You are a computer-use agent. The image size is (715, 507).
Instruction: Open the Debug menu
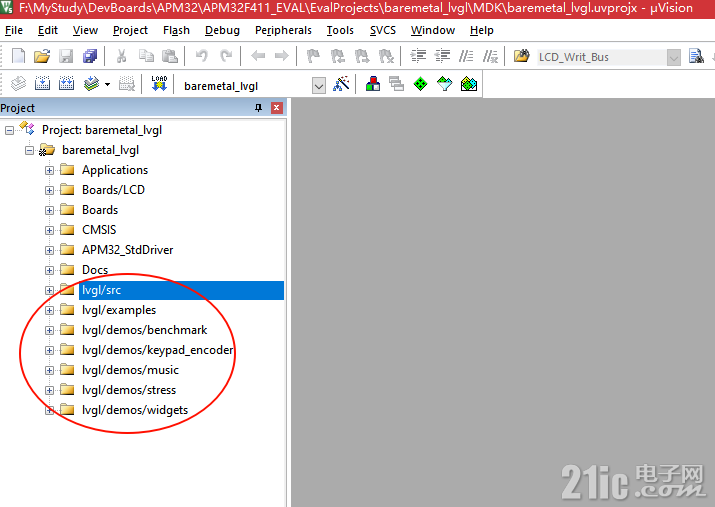(222, 30)
